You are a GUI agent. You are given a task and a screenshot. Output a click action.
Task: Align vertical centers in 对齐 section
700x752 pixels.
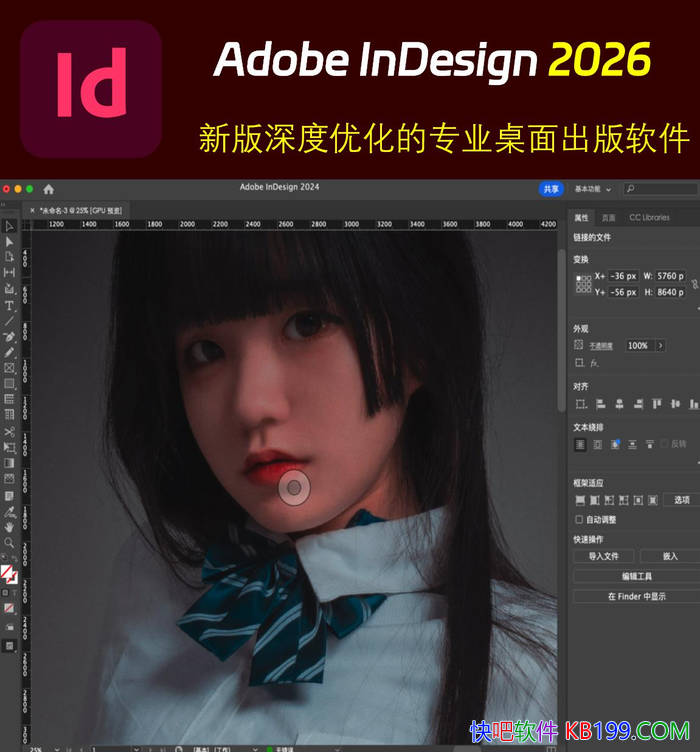pyautogui.click(x=676, y=404)
